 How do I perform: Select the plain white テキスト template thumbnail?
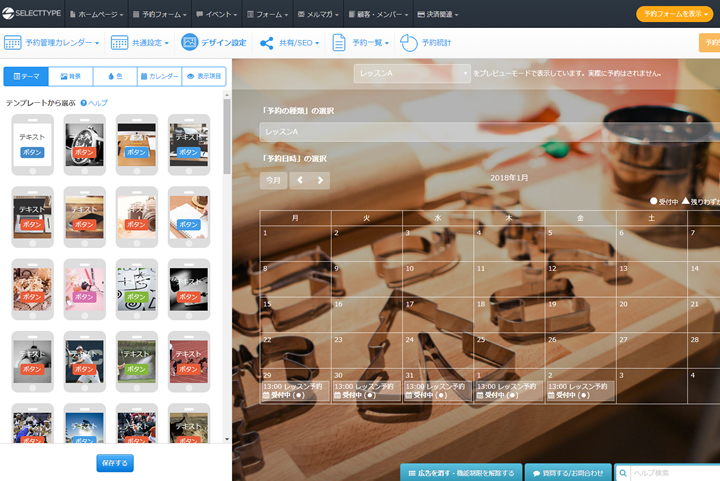(33, 145)
